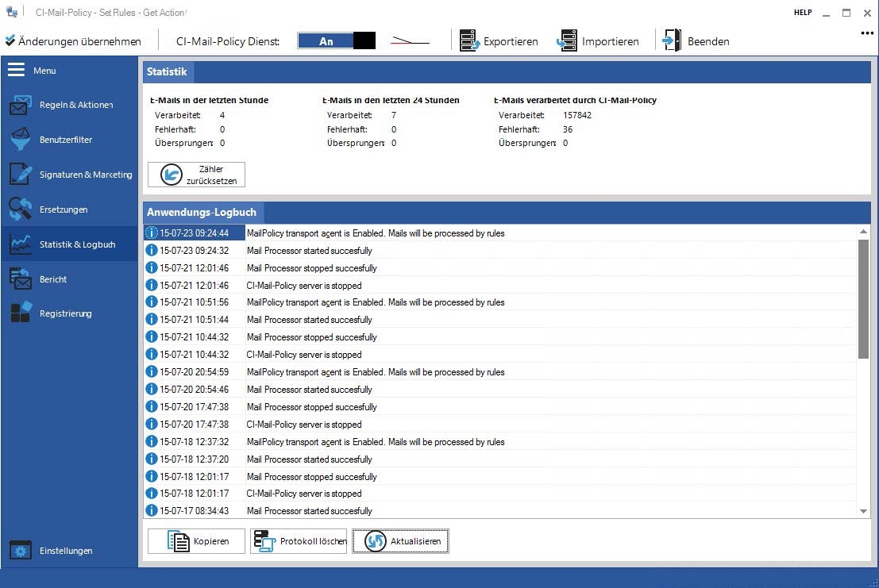This screenshot has width=879, height=588.
Task: Click the 24 Stunden Verarbeitet value 7
Action: [394, 115]
